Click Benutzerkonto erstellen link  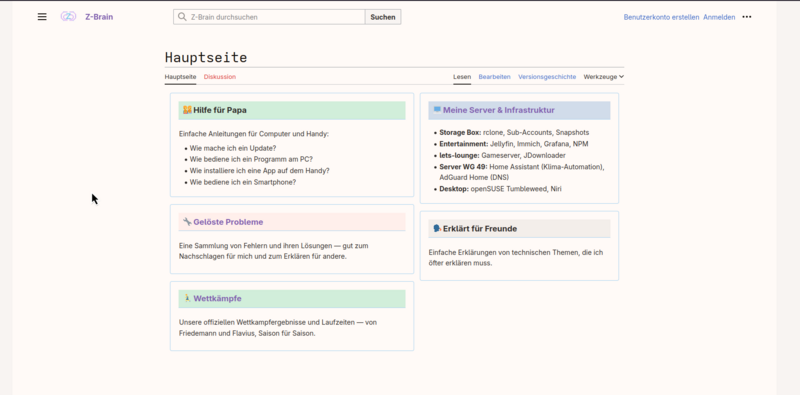661,17
